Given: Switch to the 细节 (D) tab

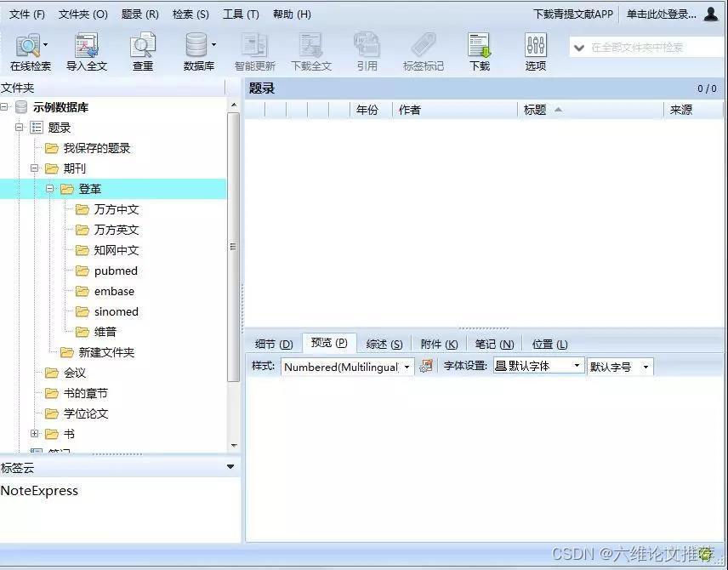Looking at the screenshot, I should [274, 345].
